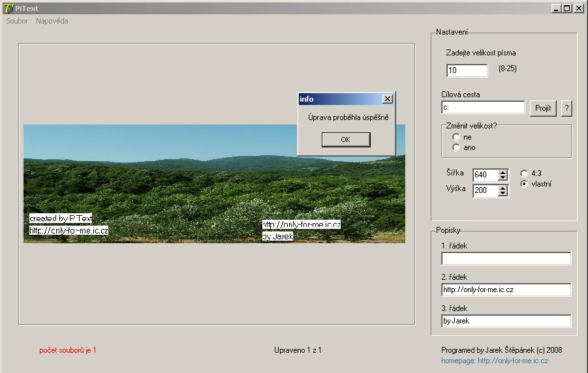This screenshot has width=588, height=373.
Task: Increase the Výška value with up arrow
Action: 503,188
